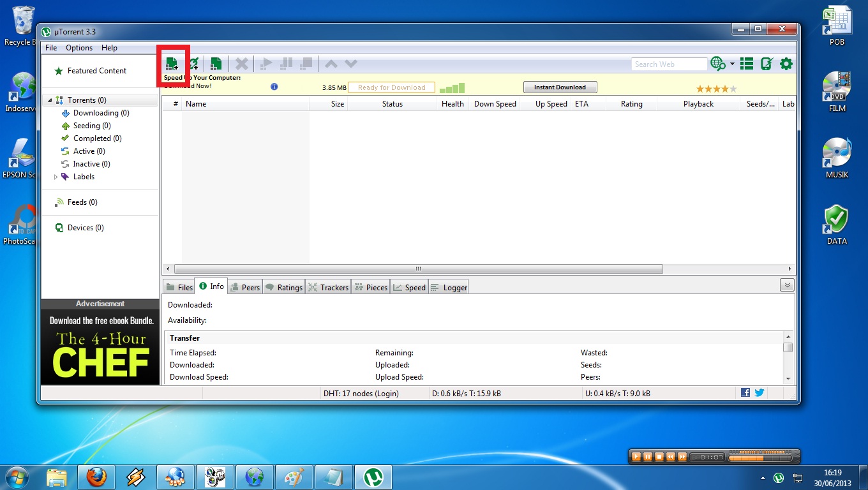This screenshot has width=868, height=490.
Task: Click DHT: 17 nodes status entry
Action: pyautogui.click(x=361, y=394)
